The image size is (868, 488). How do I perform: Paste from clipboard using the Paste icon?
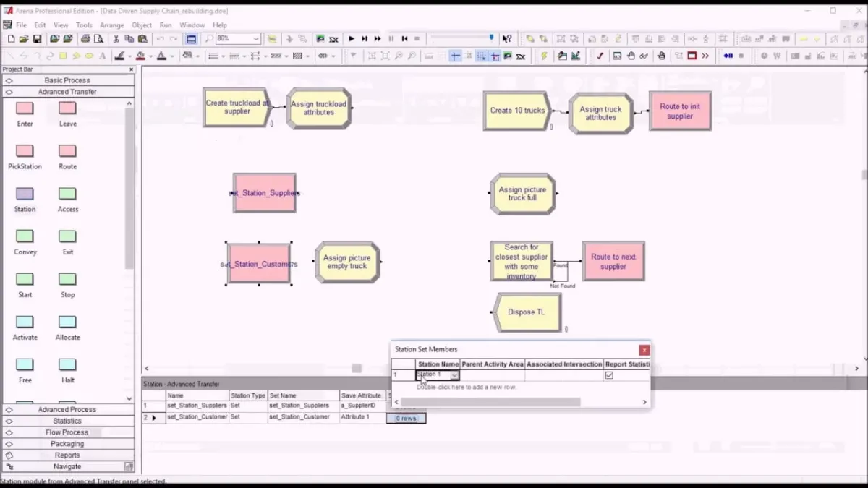point(143,38)
